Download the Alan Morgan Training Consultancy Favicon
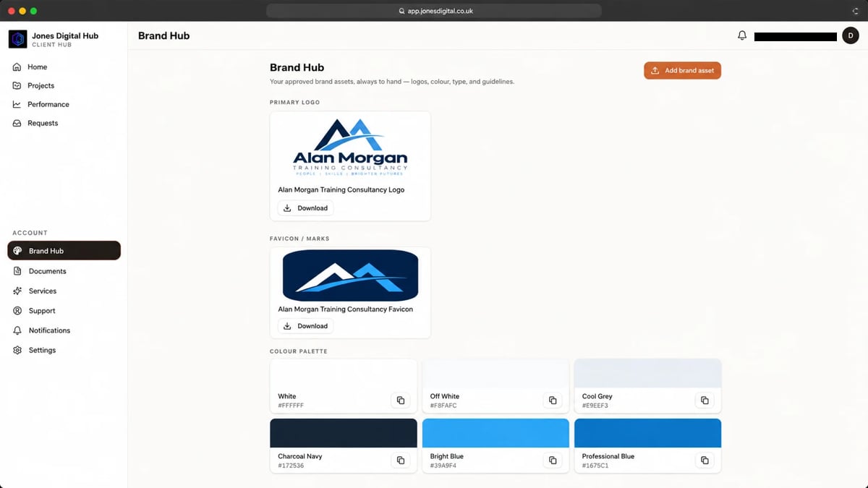This screenshot has height=488, width=868. 305,326
